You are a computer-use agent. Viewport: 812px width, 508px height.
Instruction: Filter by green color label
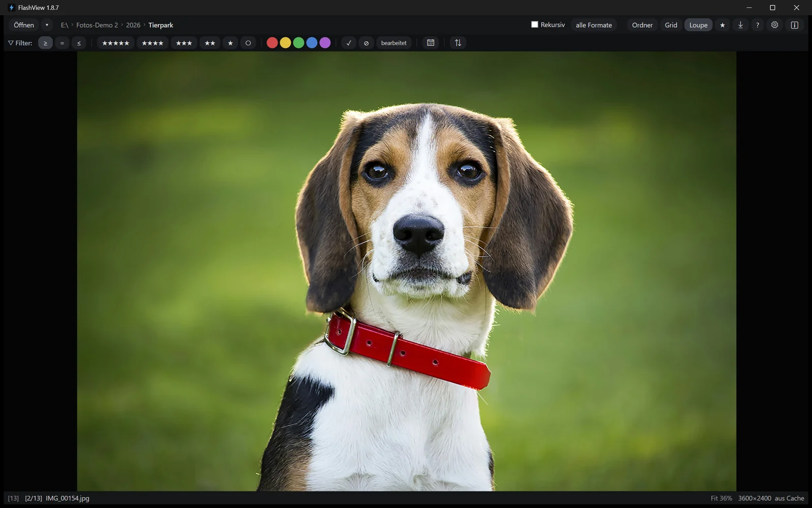click(298, 43)
